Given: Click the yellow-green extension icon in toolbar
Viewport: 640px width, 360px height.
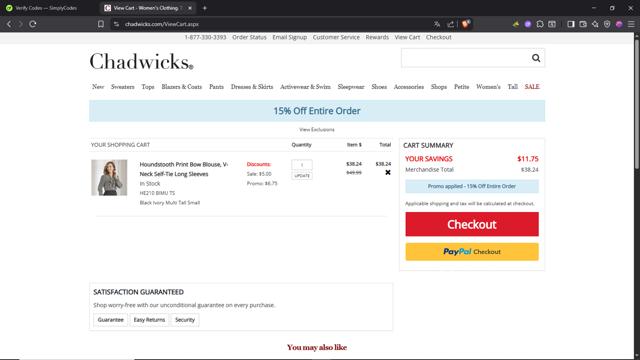Looking at the screenshot, I should coord(516,24).
